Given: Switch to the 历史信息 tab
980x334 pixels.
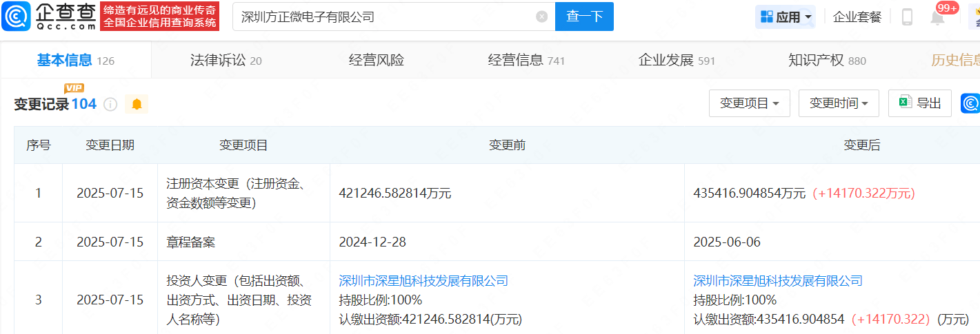Looking at the screenshot, I should pyautogui.click(x=955, y=61).
